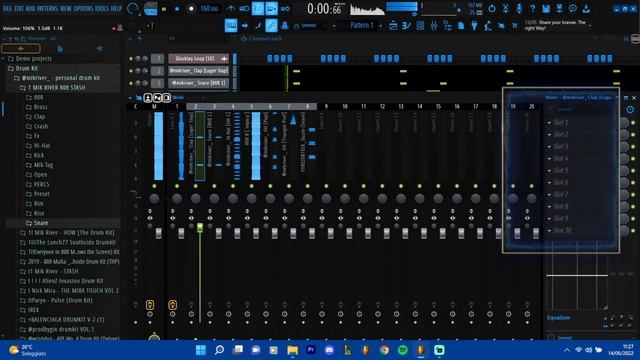Toggle the pattern/song mode switch
Image resolution: width=640 pixels, height=360 pixels.
coord(151,8)
